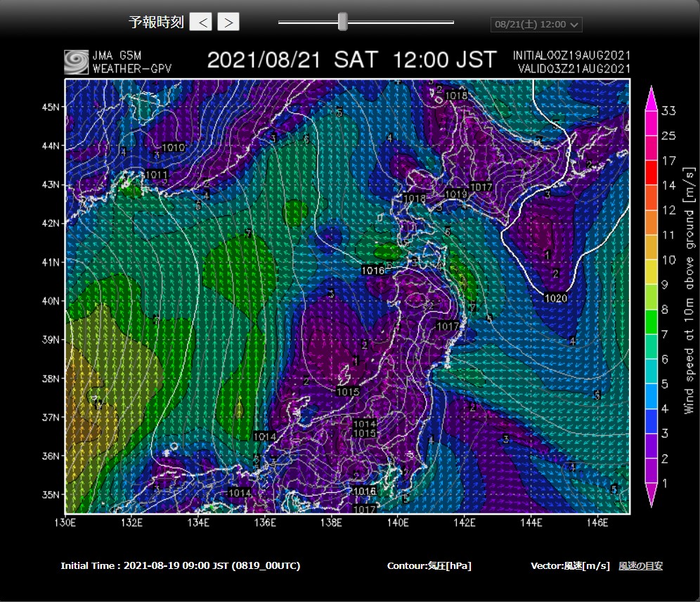The height and width of the screenshot is (602, 700).
Task: Click the Initial Time text below the map
Action: (180, 565)
